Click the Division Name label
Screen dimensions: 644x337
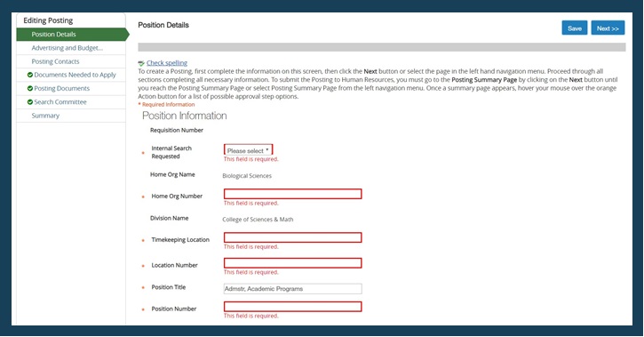click(x=169, y=218)
